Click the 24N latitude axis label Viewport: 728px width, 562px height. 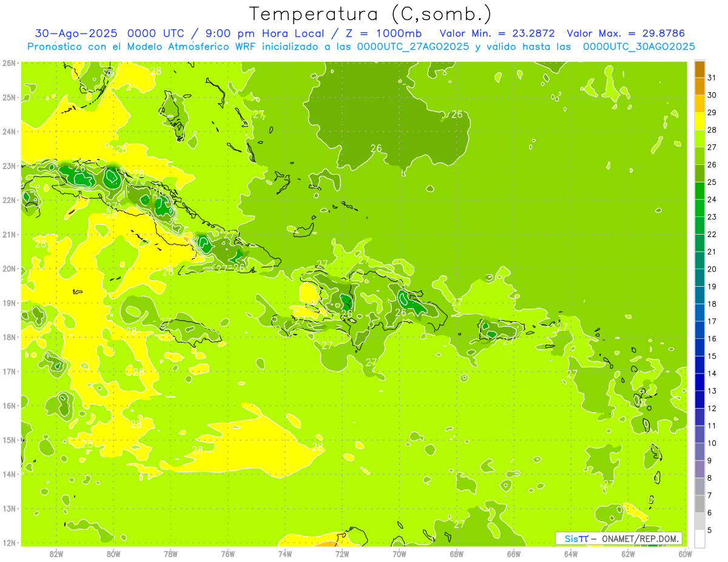[x=8, y=132]
